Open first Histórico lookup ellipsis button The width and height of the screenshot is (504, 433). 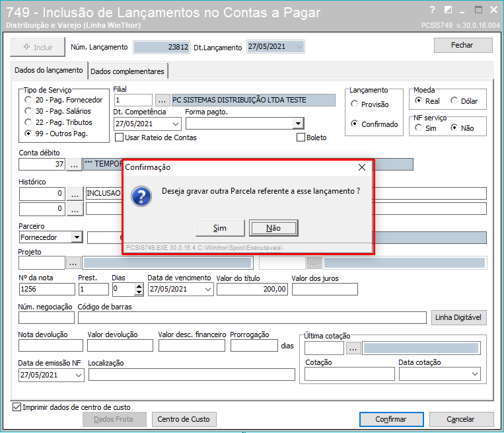pos(75,194)
